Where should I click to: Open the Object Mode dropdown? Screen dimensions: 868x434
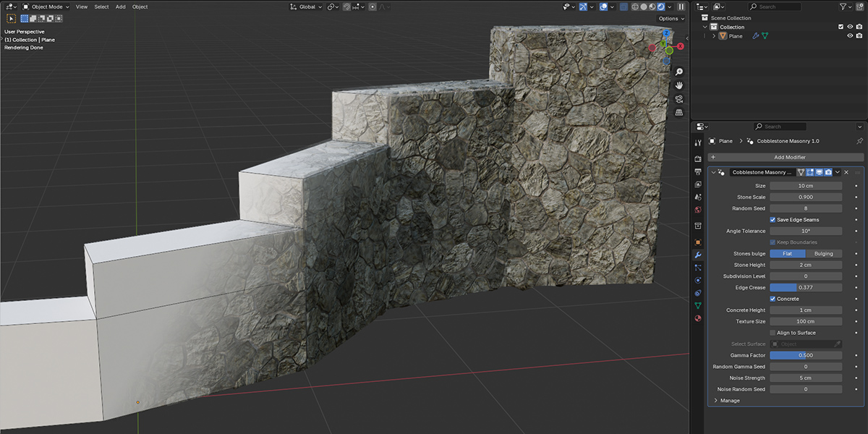46,7
